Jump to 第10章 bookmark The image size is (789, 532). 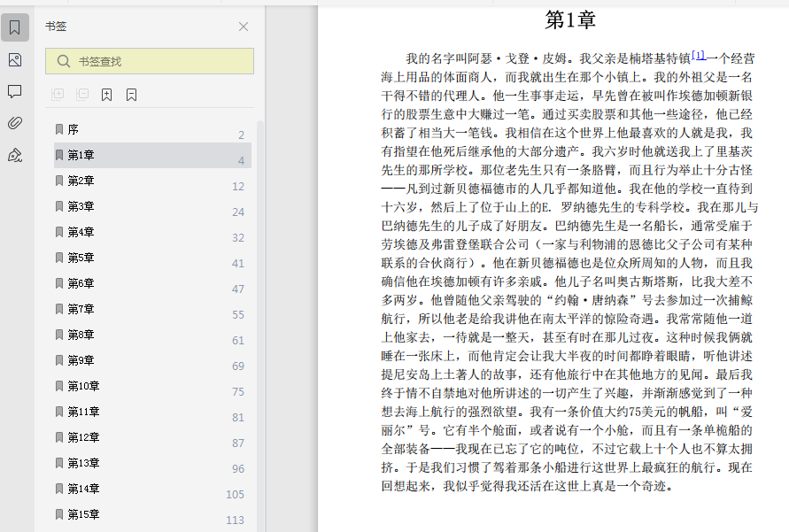click(x=152, y=386)
